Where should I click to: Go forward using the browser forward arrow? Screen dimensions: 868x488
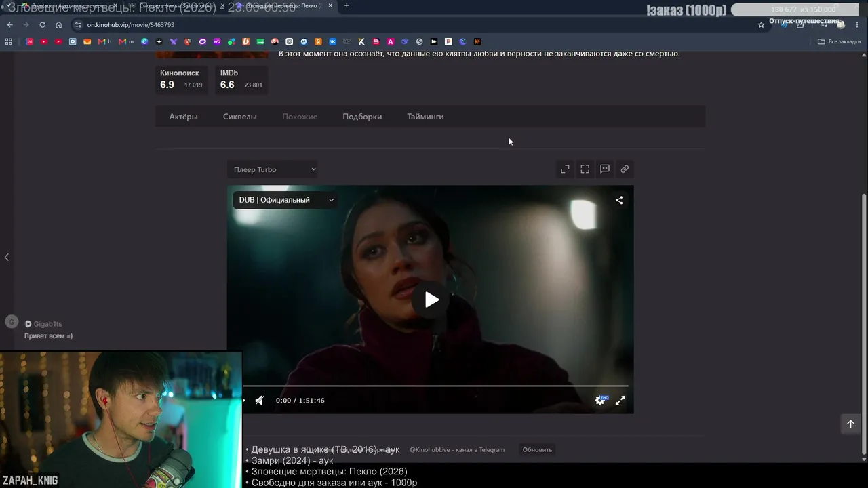click(x=26, y=24)
